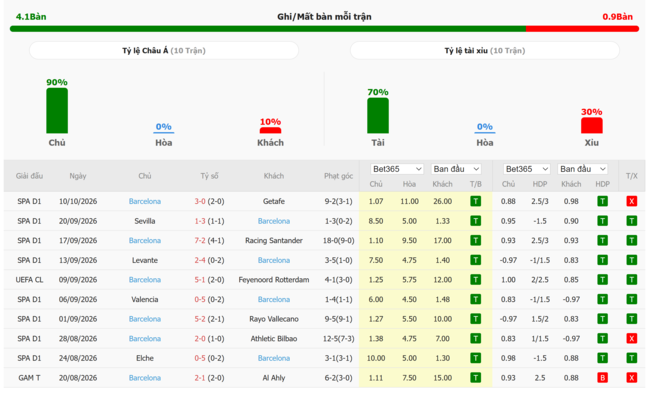Open Barcelona link in the Valencia row
The width and height of the screenshot is (650, 395).
tap(274, 299)
